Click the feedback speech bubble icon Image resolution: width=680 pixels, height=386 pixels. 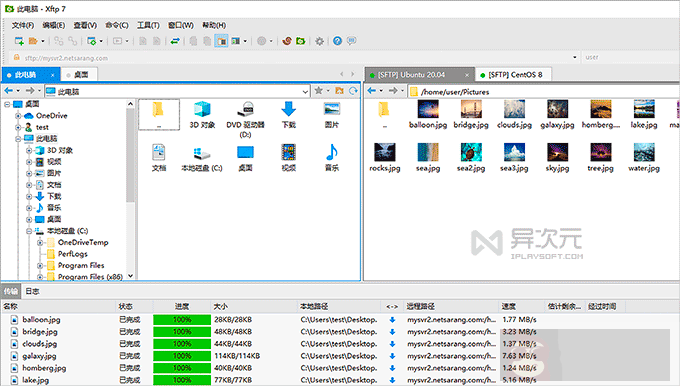(x=352, y=41)
